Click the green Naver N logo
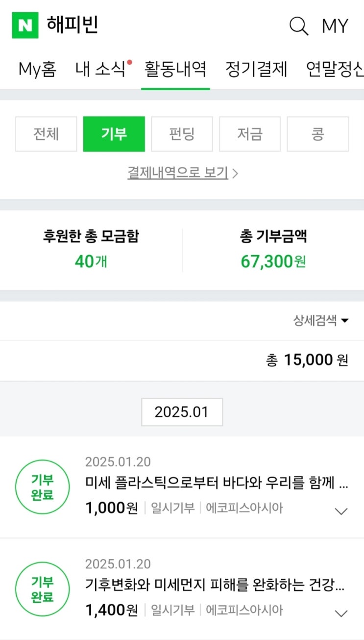 pos(25,26)
